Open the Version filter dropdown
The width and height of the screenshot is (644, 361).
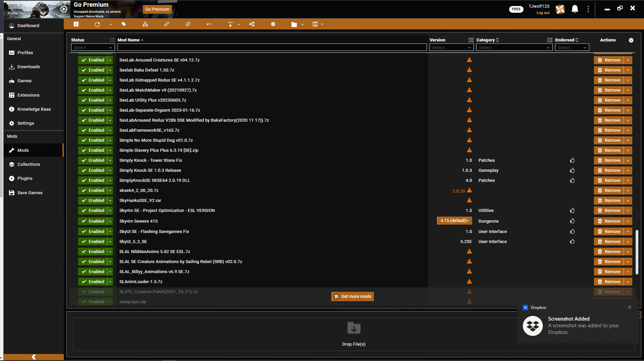451,47
